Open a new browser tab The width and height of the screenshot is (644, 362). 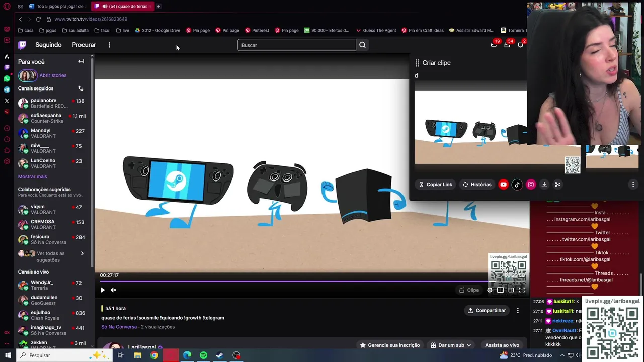(158, 6)
